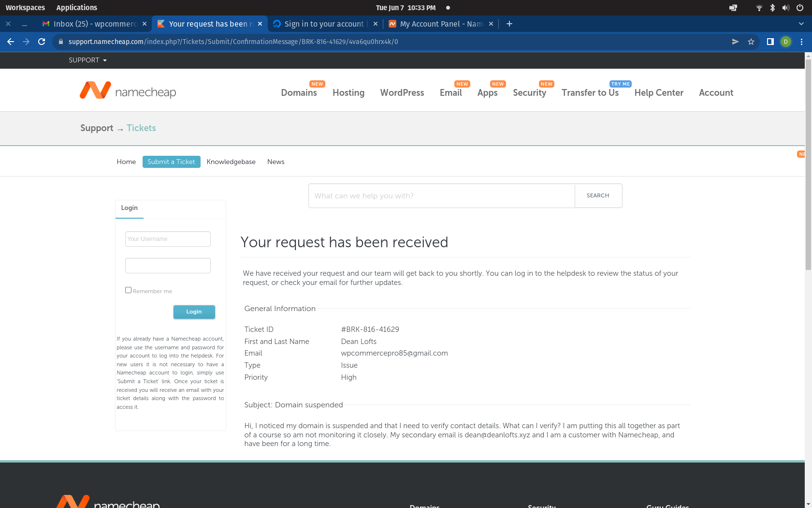Image resolution: width=812 pixels, height=508 pixels.
Task: Click the Priority value High
Action: pyautogui.click(x=349, y=377)
